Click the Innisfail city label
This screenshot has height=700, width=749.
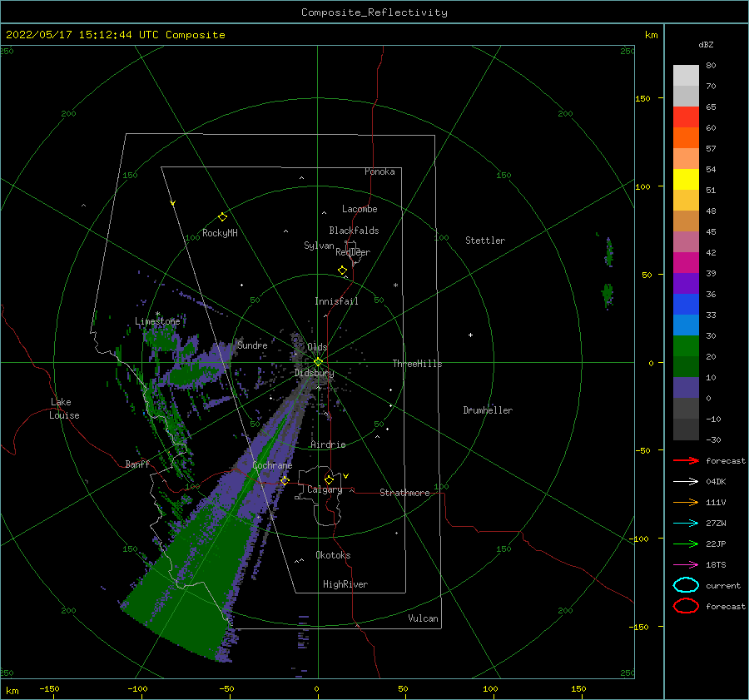point(336,301)
